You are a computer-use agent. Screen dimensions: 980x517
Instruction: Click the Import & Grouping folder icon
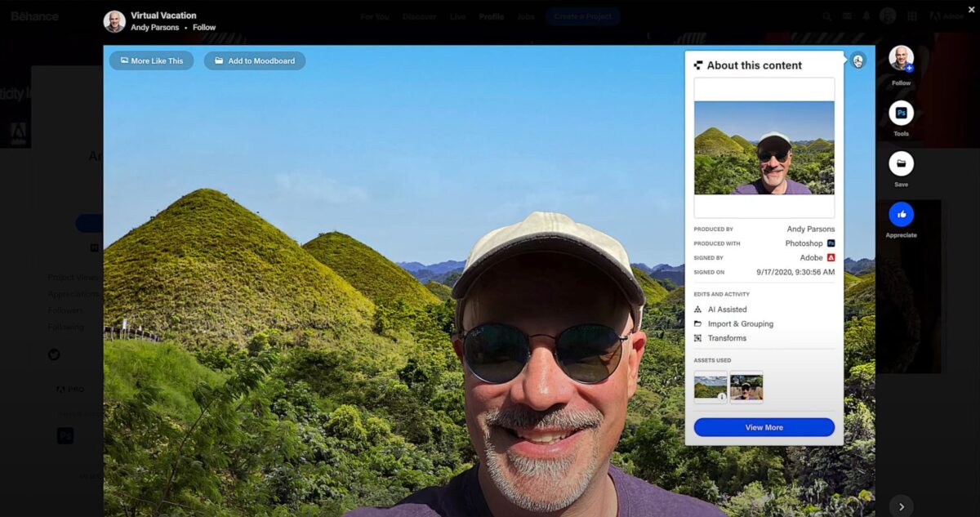pyautogui.click(x=697, y=323)
